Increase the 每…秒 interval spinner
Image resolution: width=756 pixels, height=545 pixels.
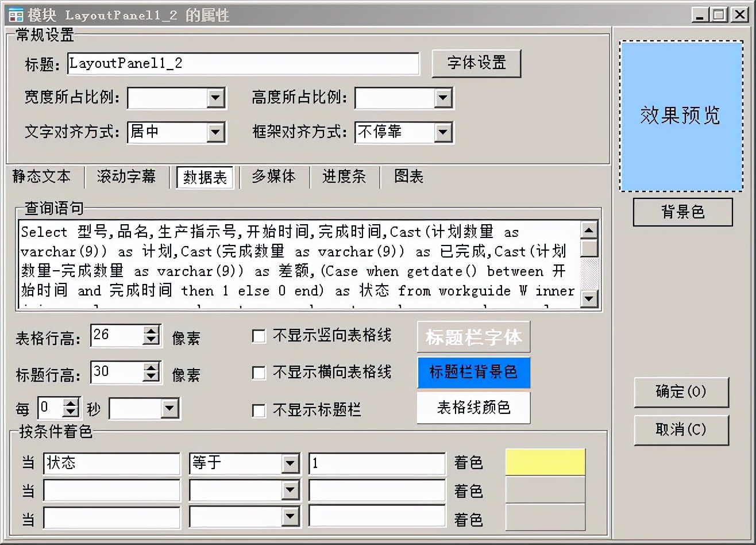tap(71, 404)
